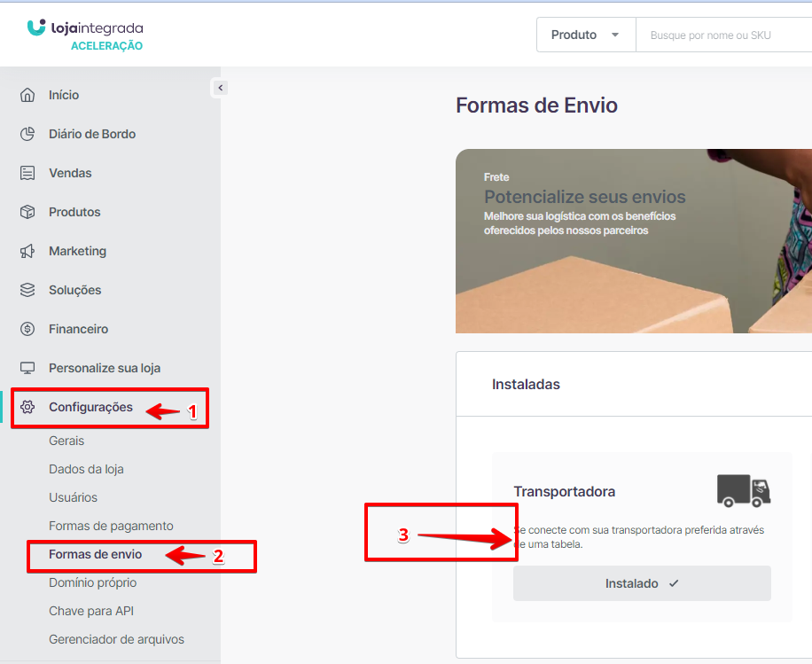
Task: Select the Produtos box icon
Action: pyautogui.click(x=27, y=212)
